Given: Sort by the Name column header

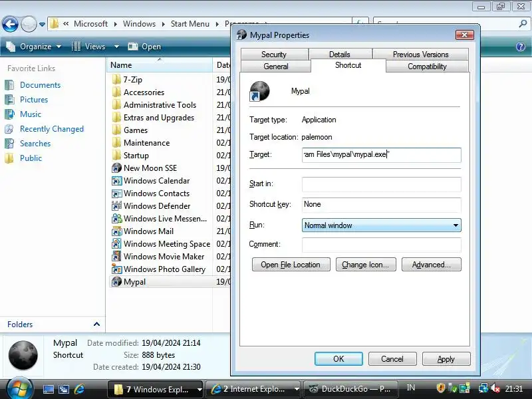Looking at the screenshot, I should 160,65.
